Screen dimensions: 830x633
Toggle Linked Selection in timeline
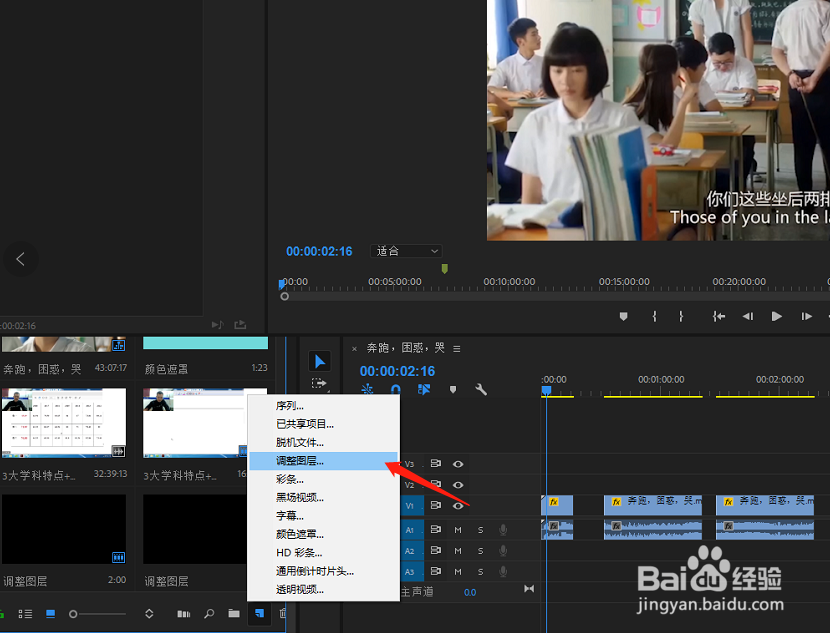pyautogui.click(x=424, y=390)
